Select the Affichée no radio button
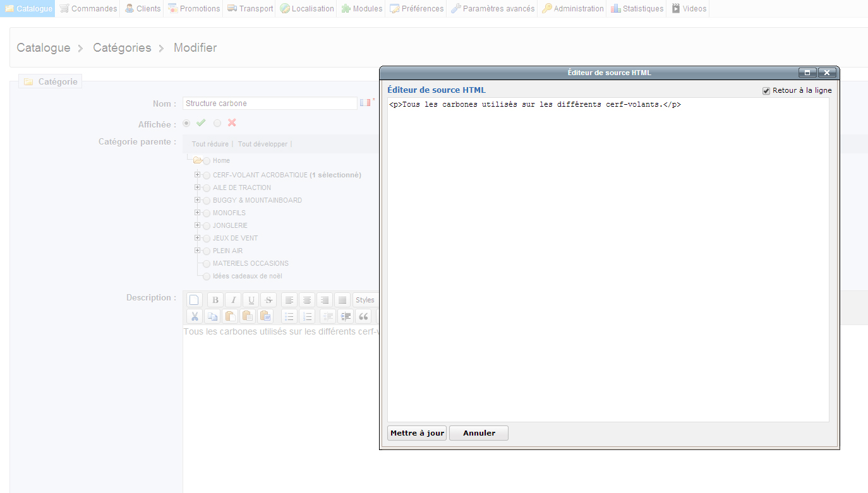868x493 pixels. 217,123
